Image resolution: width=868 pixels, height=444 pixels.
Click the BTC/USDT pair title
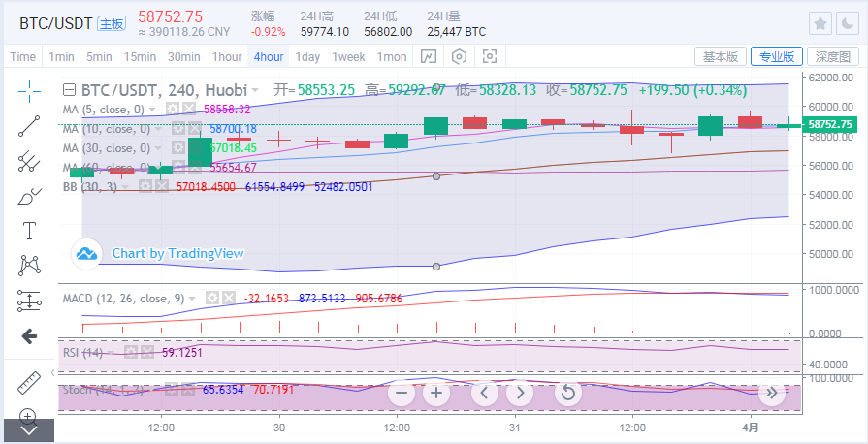(56, 24)
